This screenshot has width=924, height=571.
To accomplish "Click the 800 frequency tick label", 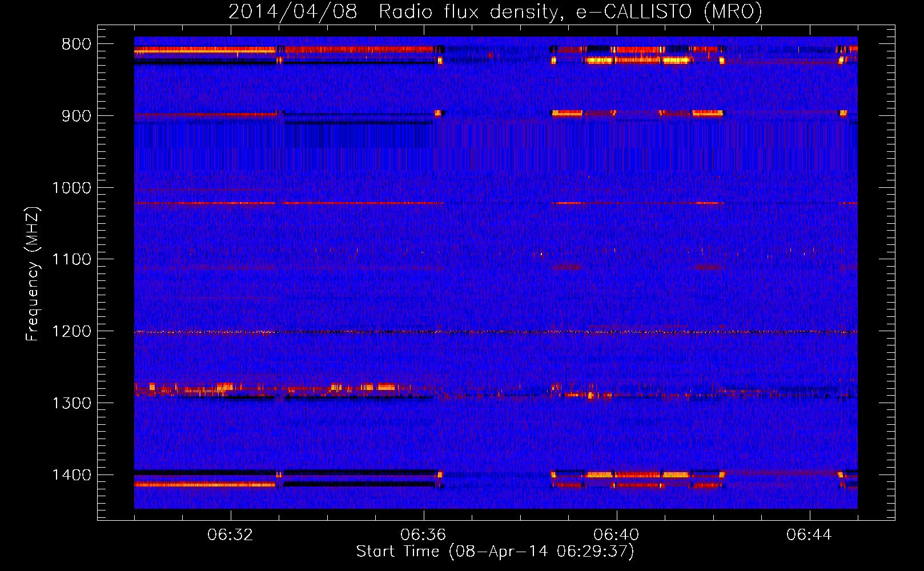I will [76, 45].
